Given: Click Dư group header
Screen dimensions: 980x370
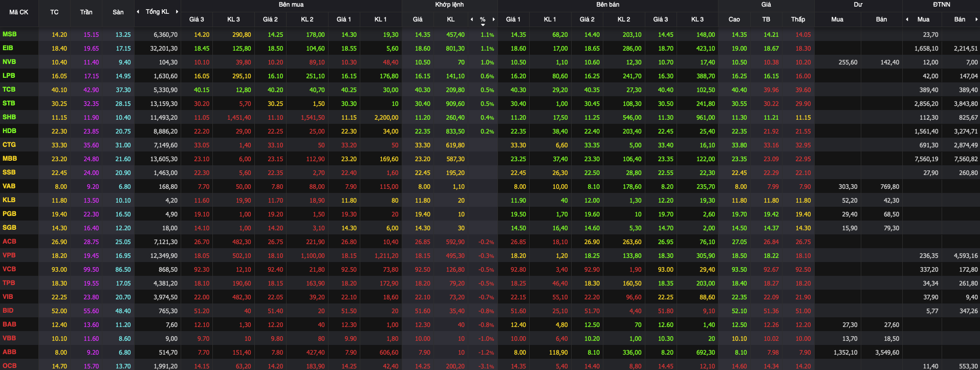Looking at the screenshot, I should click(x=858, y=5).
